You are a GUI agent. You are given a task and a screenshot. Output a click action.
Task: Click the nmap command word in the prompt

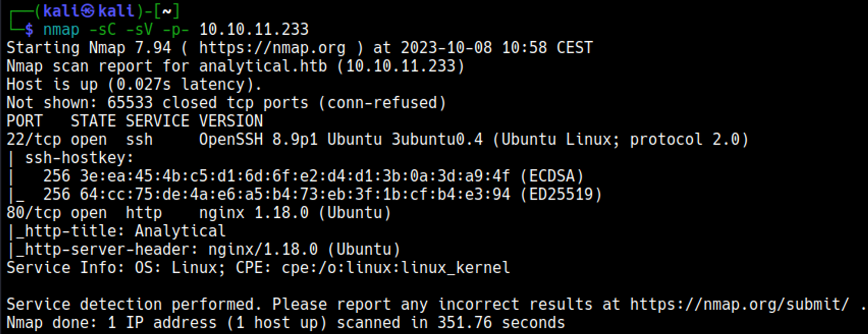click(61, 29)
